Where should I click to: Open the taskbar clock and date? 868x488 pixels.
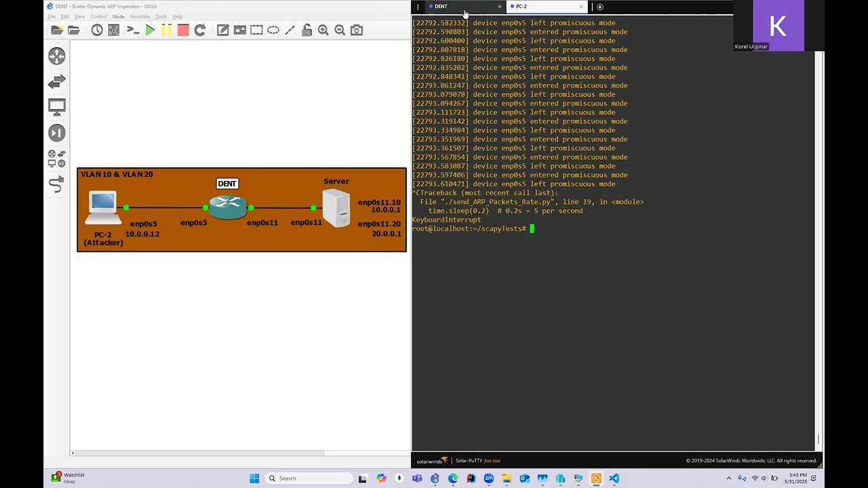[x=795, y=479]
